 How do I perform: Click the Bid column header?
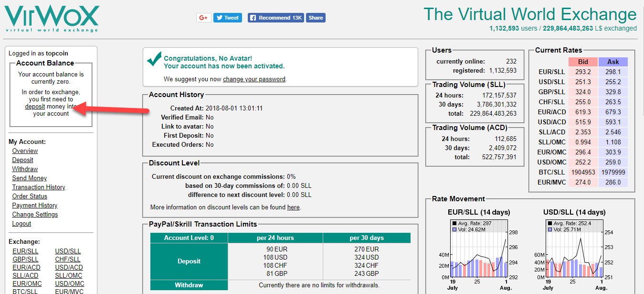(x=583, y=62)
